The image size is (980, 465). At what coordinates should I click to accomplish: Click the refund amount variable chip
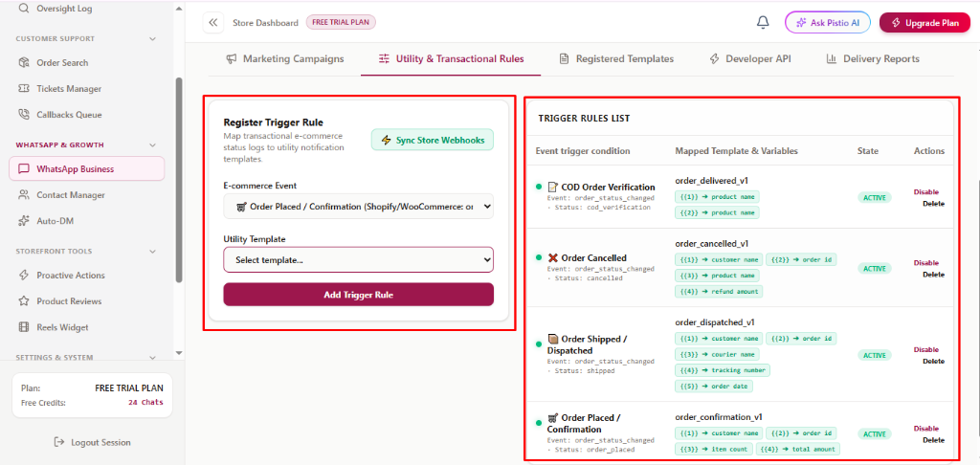click(x=718, y=291)
